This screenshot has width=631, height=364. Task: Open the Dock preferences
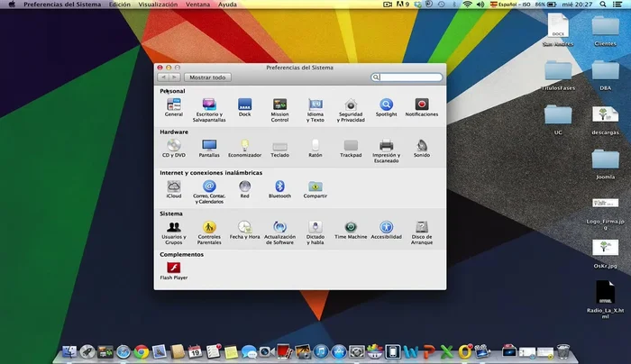point(244,105)
